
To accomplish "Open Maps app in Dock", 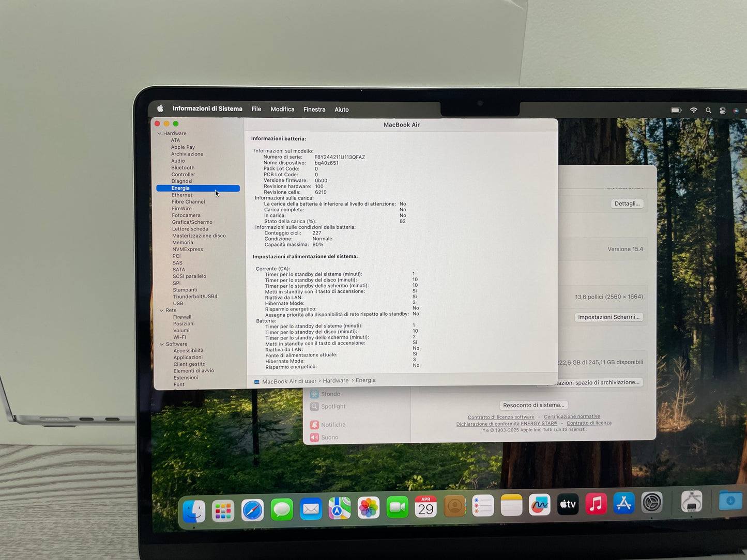I will point(340,509).
